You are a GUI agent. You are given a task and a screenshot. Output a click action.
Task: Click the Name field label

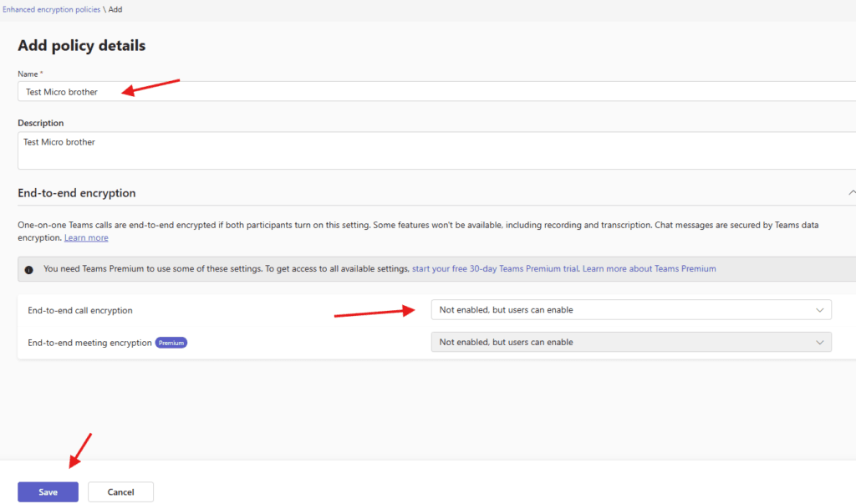click(29, 74)
